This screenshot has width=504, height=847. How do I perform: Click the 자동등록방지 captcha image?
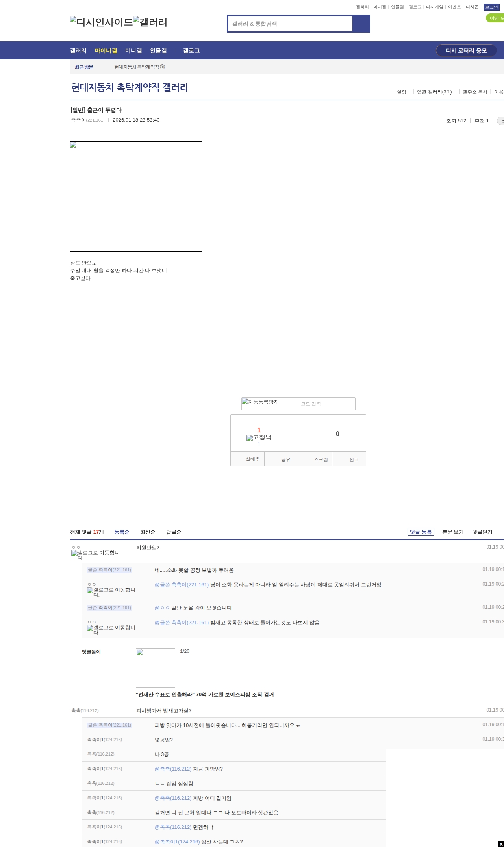coord(260,402)
